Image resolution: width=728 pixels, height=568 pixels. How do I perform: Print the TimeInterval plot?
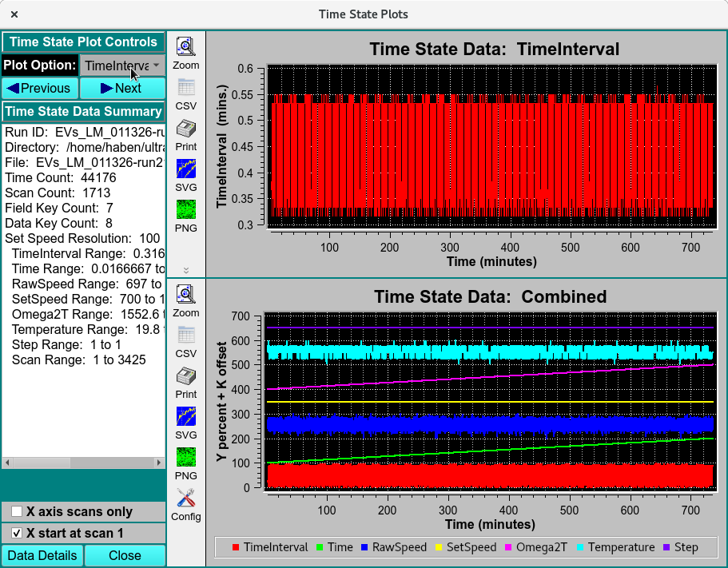tap(185, 132)
